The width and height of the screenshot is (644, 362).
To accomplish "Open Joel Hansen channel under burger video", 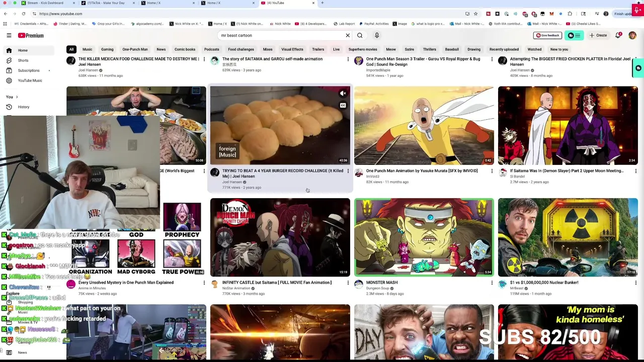I will [x=232, y=182].
